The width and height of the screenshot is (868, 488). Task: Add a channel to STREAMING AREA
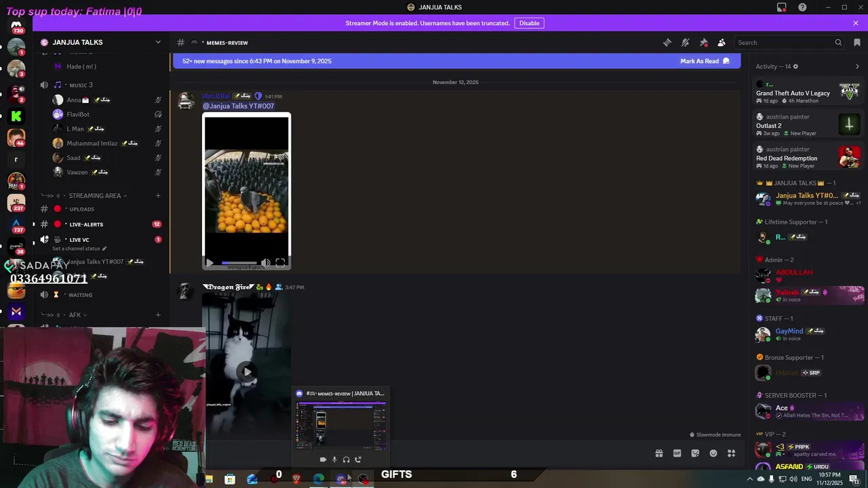click(158, 196)
